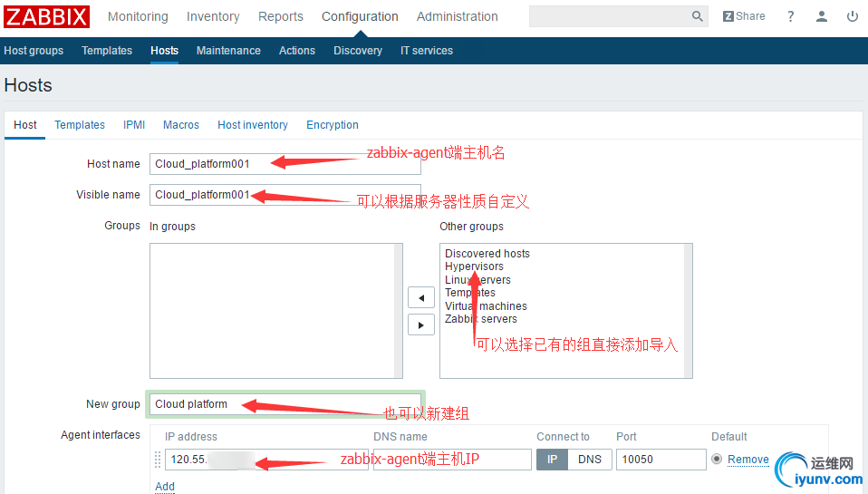Click the IP address field

tap(266, 460)
